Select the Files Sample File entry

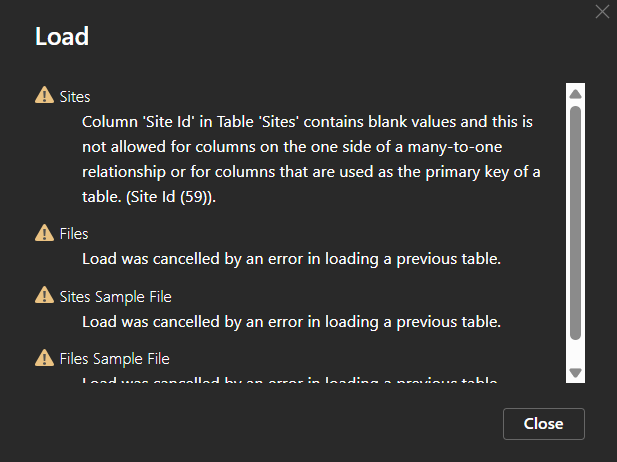click(x=115, y=358)
